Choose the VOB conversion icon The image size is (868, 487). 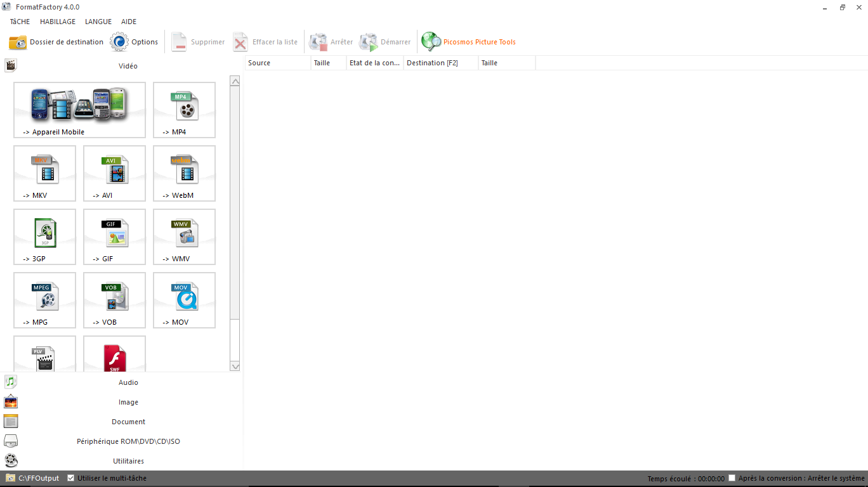[x=114, y=300]
